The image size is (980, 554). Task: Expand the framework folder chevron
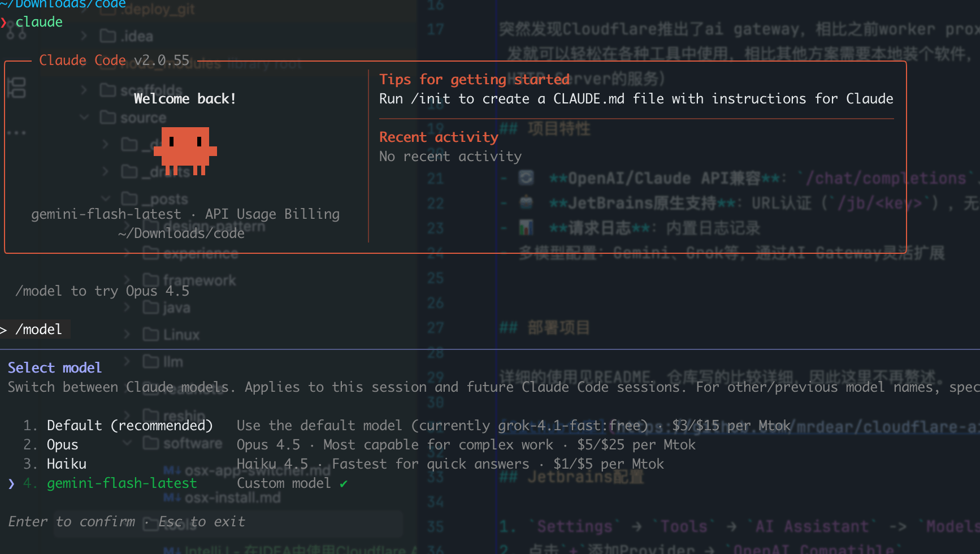(127, 280)
